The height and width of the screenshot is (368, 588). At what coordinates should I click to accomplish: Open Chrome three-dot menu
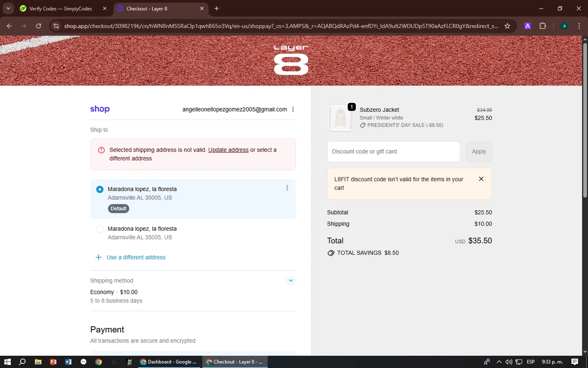579,26
